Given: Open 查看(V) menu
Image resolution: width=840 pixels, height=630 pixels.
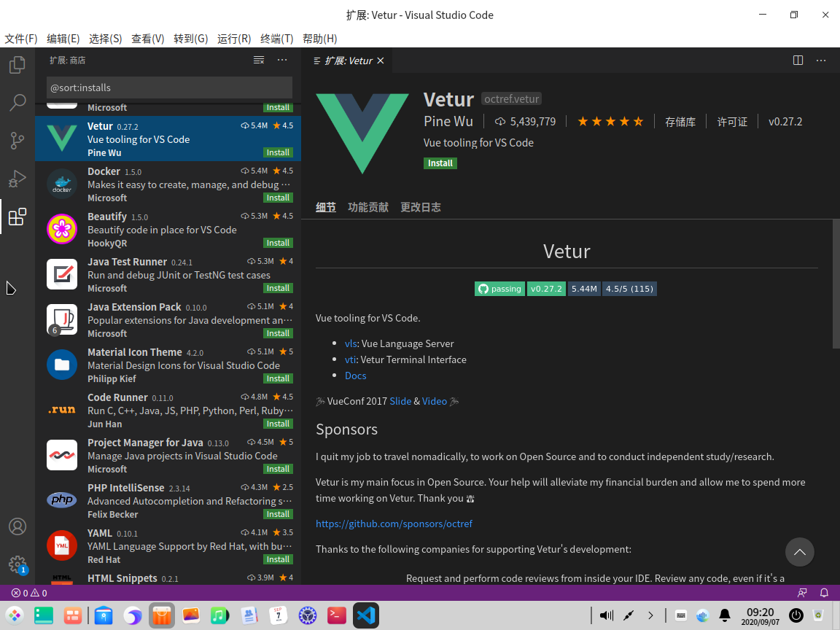Looking at the screenshot, I should coord(148,39).
